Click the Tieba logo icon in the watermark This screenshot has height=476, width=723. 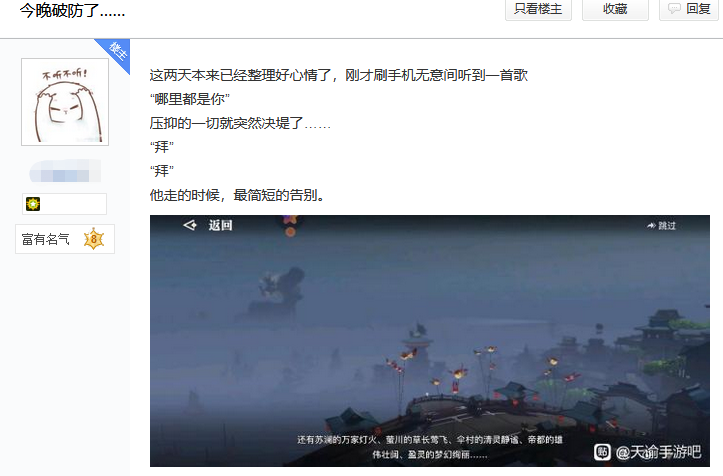602,452
